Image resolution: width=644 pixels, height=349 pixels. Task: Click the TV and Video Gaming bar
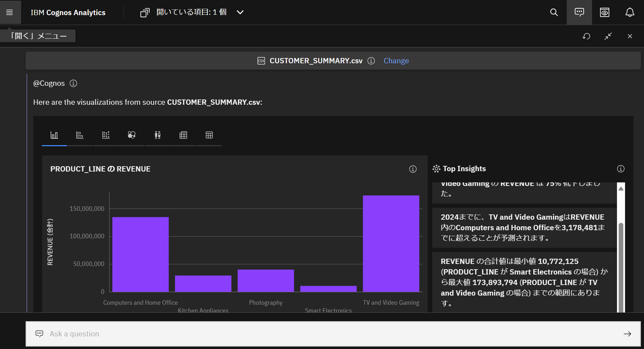[391, 244]
